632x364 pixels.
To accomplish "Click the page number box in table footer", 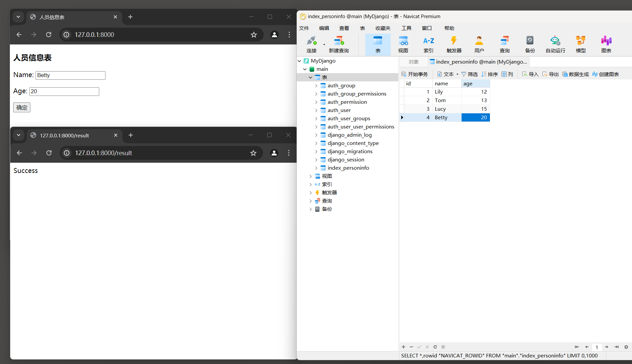I will 597,347.
